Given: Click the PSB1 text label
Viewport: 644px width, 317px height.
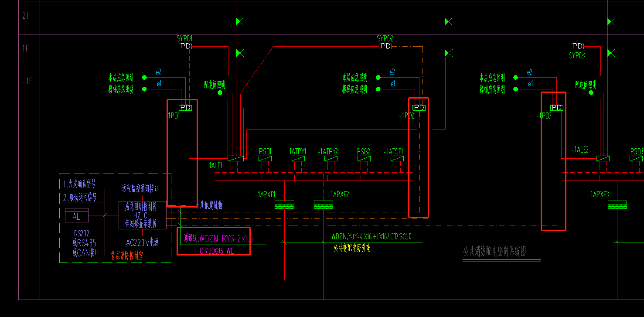Looking at the screenshot, I should [x=266, y=151].
